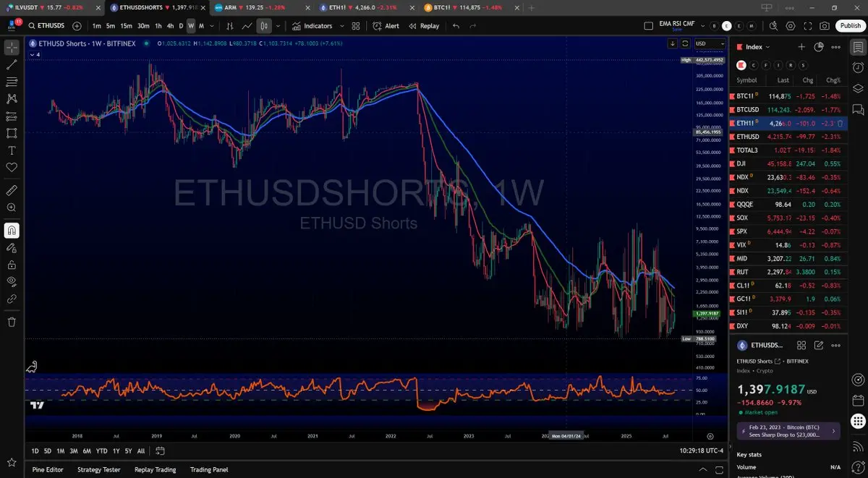Select the ruler measure tool

pyautogui.click(x=12, y=190)
